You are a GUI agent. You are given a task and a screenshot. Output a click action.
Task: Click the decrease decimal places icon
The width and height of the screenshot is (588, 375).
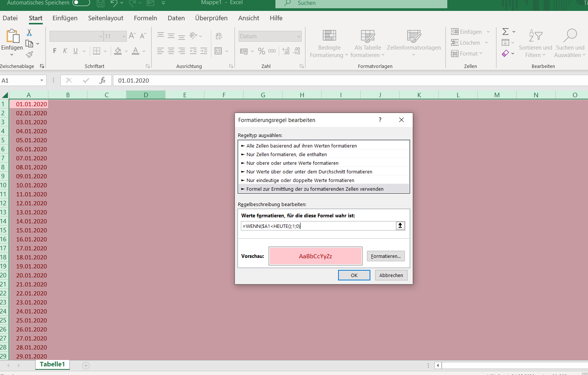tap(296, 51)
